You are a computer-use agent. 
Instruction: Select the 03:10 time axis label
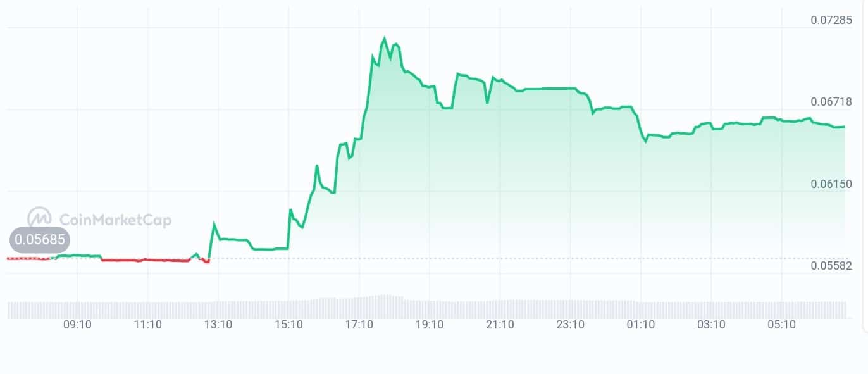[710, 325]
